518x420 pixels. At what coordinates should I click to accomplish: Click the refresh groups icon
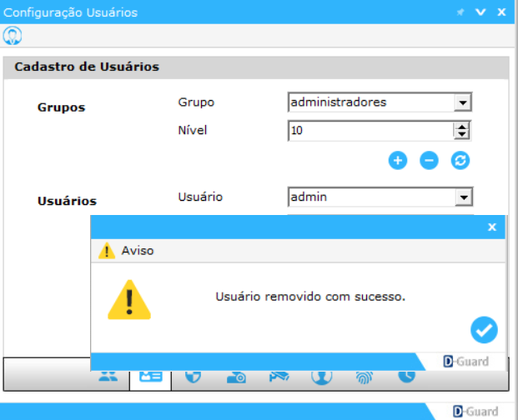460,161
